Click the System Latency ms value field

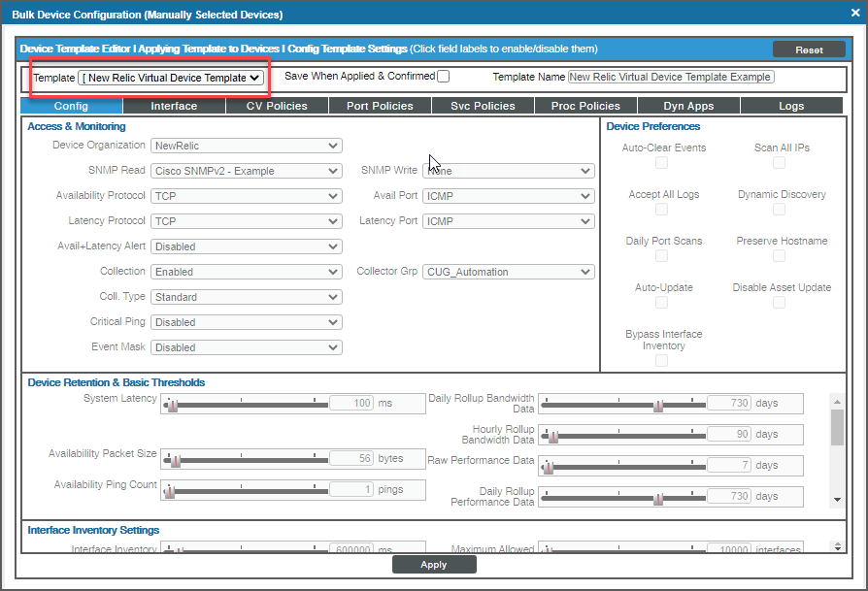(351, 403)
